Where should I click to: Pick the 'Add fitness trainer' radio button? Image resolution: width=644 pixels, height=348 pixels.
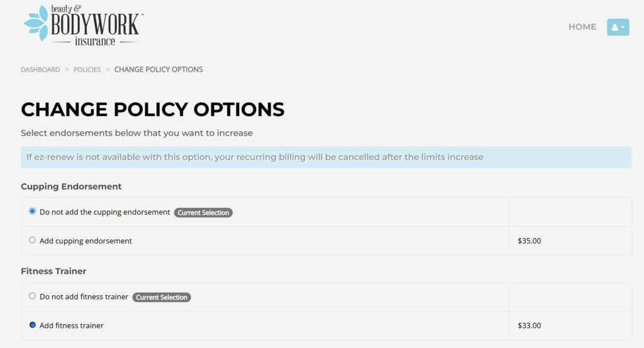(33, 325)
